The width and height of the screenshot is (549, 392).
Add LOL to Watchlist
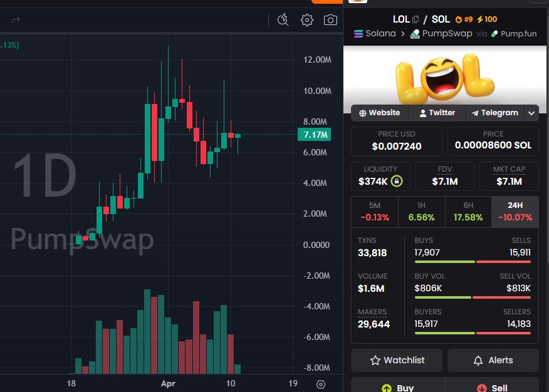397,360
